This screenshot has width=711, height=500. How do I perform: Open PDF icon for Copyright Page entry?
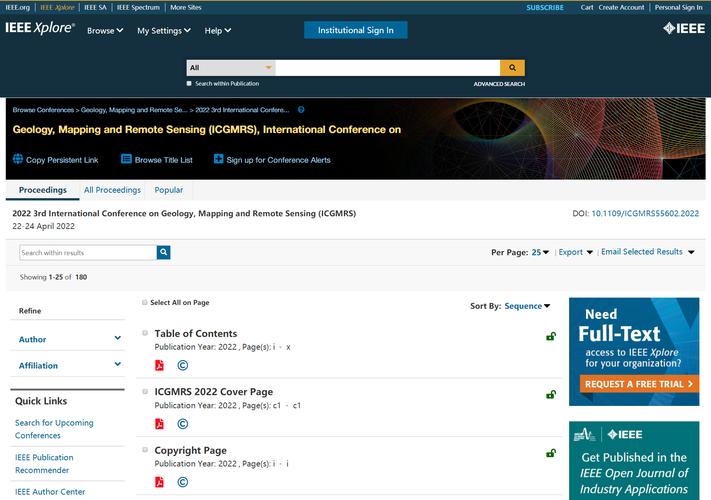tap(159, 482)
